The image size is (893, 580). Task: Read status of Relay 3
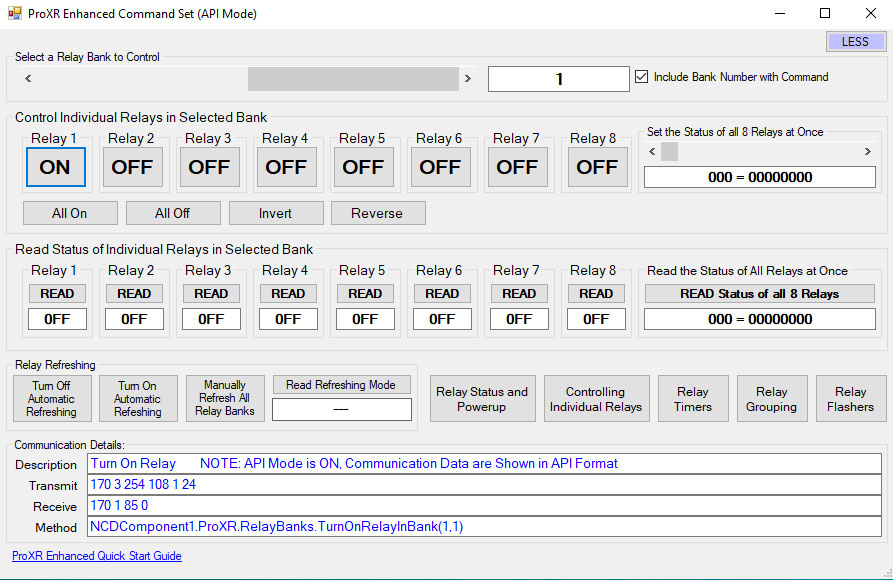pyautogui.click(x=211, y=293)
